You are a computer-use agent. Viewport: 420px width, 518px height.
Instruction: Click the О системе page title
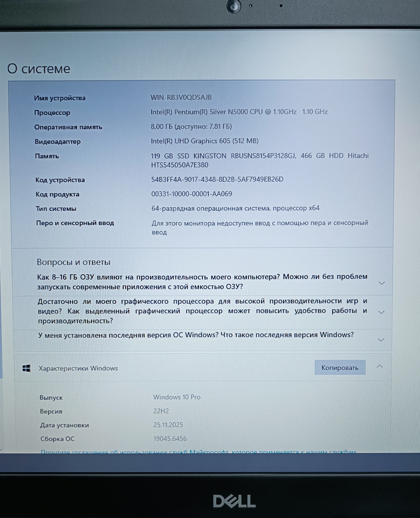(x=39, y=69)
